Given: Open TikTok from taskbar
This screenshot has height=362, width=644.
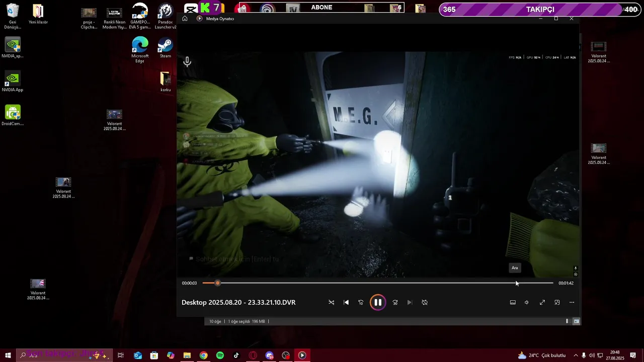Looking at the screenshot, I should [236, 355].
